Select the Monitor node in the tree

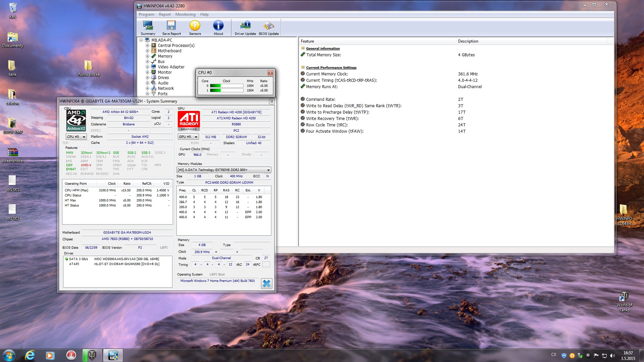pos(165,72)
